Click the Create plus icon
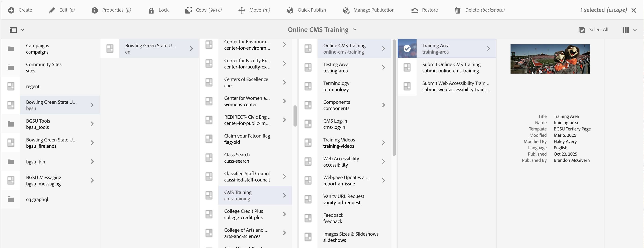644x248 pixels. pos(11,10)
